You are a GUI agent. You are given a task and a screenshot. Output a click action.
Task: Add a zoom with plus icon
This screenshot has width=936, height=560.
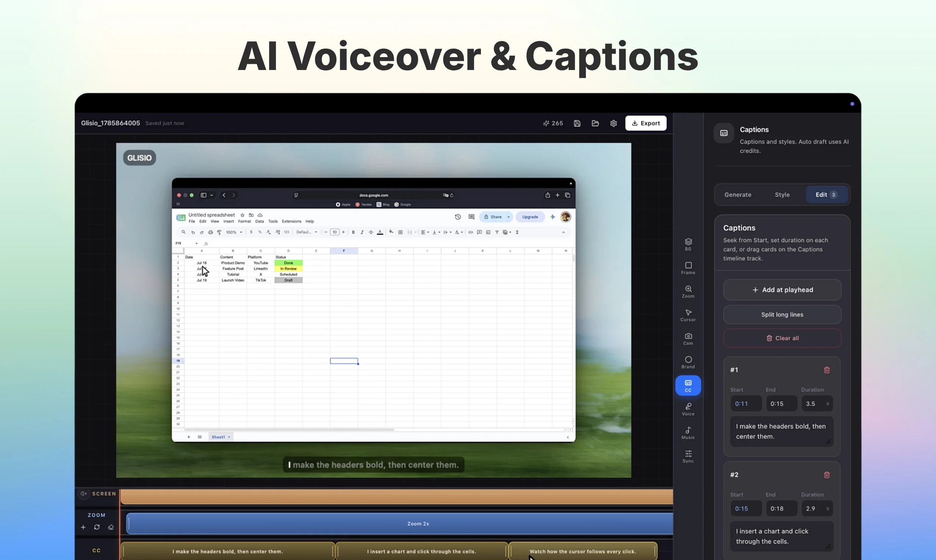tap(83, 527)
